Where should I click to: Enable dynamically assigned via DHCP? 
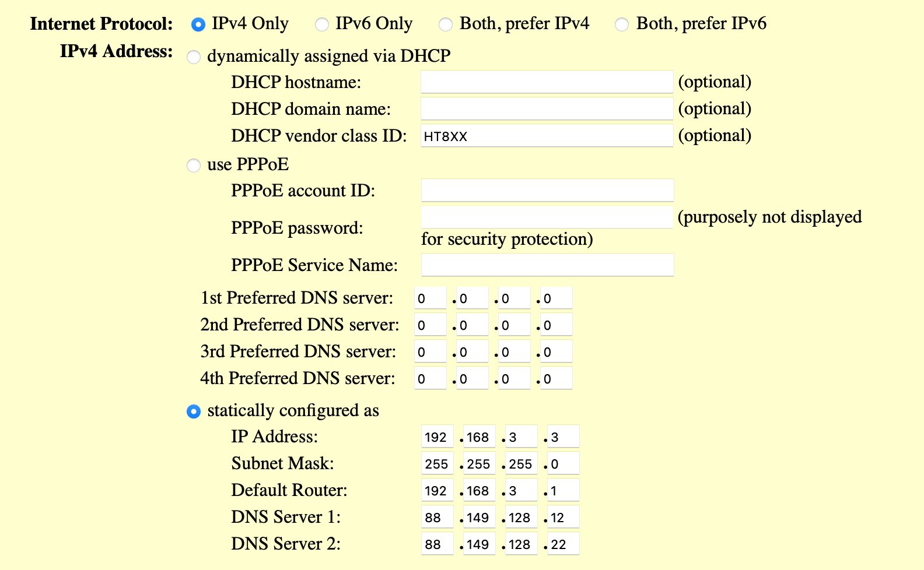[194, 57]
